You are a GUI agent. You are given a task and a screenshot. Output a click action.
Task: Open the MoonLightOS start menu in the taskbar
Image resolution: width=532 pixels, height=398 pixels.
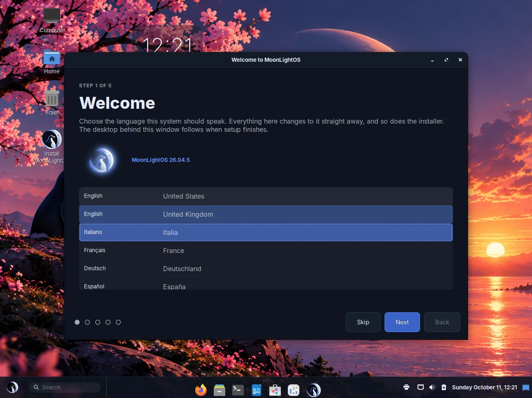click(12, 387)
